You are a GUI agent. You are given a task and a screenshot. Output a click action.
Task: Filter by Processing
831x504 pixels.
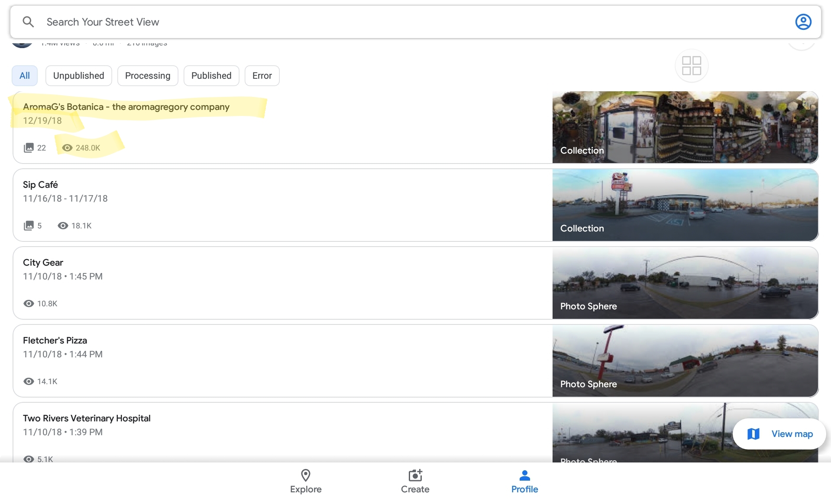pos(148,76)
